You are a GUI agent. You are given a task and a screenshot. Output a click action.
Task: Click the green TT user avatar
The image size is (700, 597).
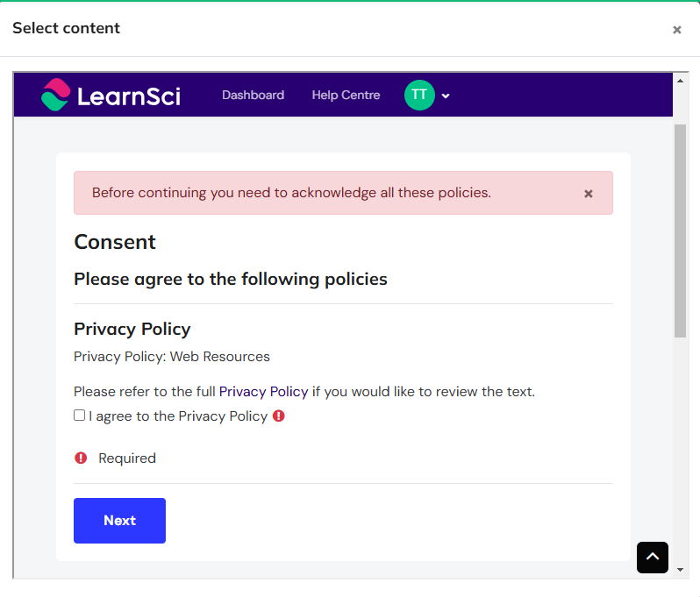pyautogui.click(x=419, y=96)
